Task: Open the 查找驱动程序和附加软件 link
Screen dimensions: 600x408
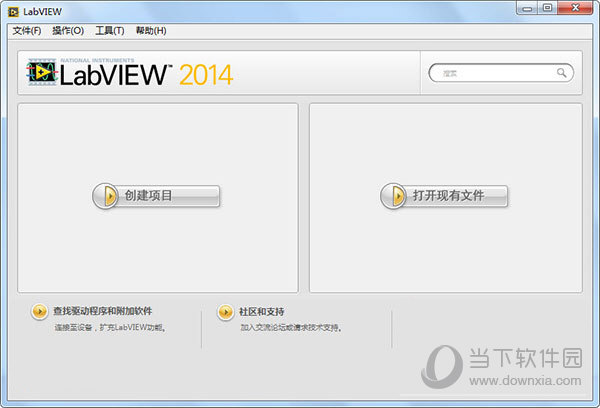Action: 103,311
